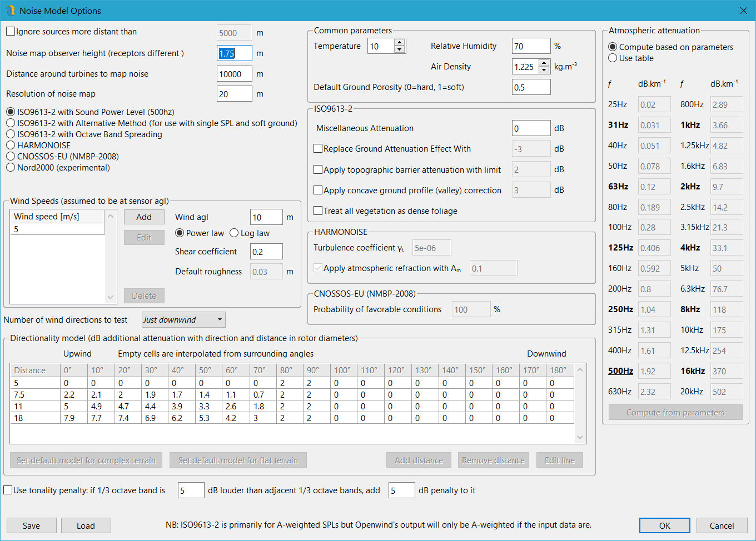Viewport: 756px width, 541px height.
Task: Close the Noise Model Options dialog
Action: [x=743, y=11]
